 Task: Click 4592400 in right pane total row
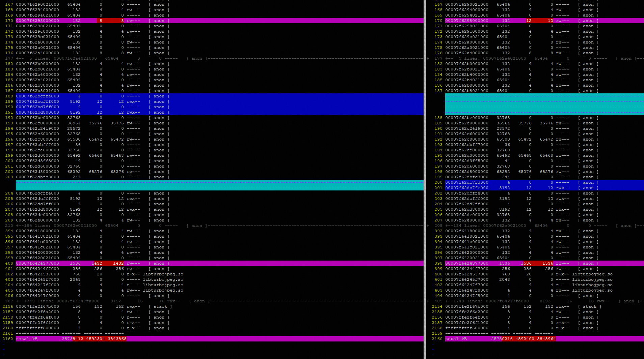pos(525,339)
